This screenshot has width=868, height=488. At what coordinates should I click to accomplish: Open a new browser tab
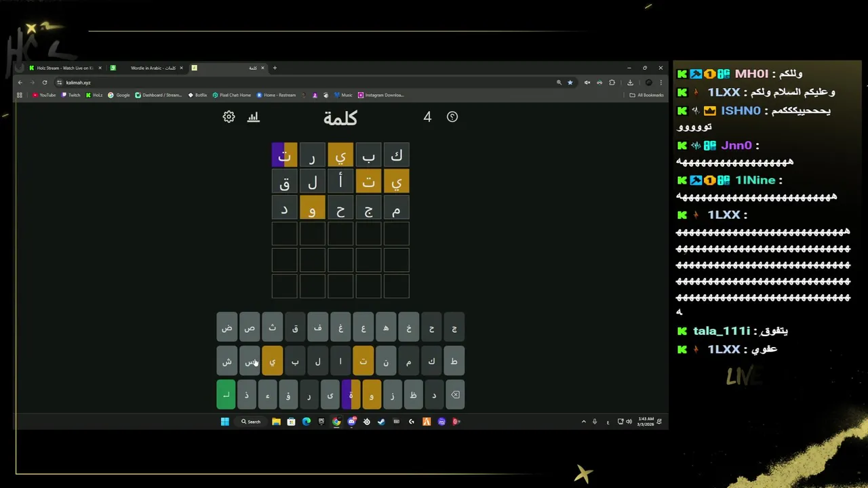coord(275,68)
